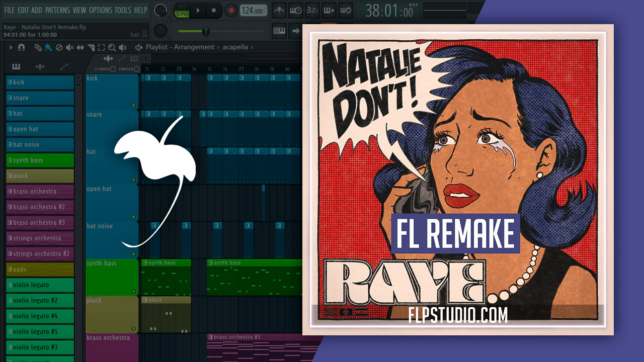The image size is (644, 362).
Task: Open the EDIT menu
Action: (23, 10)
